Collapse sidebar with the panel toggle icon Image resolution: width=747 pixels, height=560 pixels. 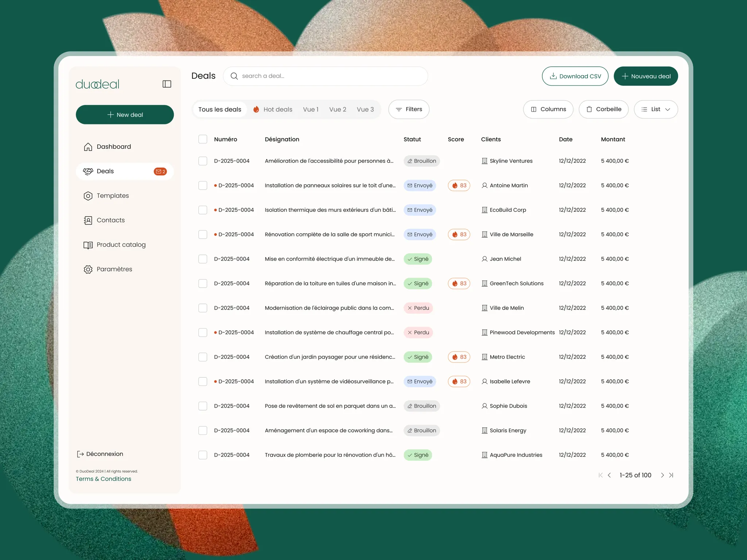pos(167,84)
